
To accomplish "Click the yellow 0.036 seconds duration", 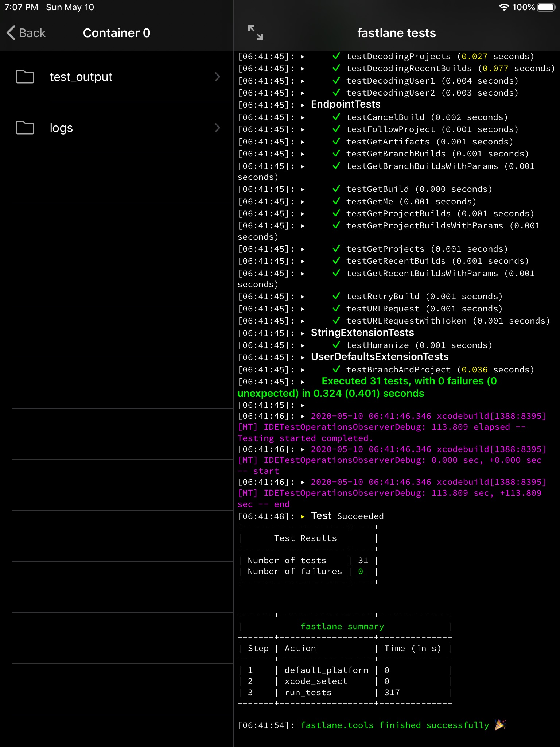I will pos(474,370).
